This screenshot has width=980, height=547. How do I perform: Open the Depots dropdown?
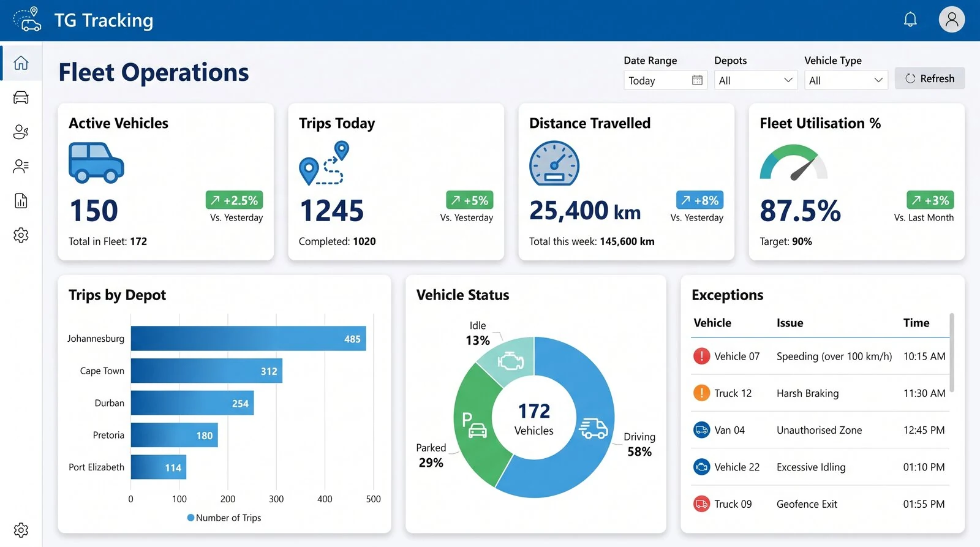click(x=755, y=80)
